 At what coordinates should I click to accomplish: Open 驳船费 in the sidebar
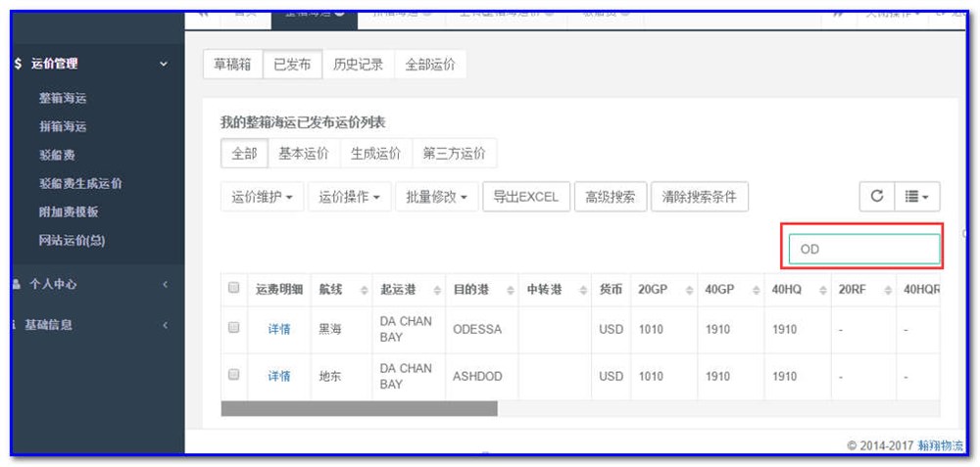click(57, 155)
